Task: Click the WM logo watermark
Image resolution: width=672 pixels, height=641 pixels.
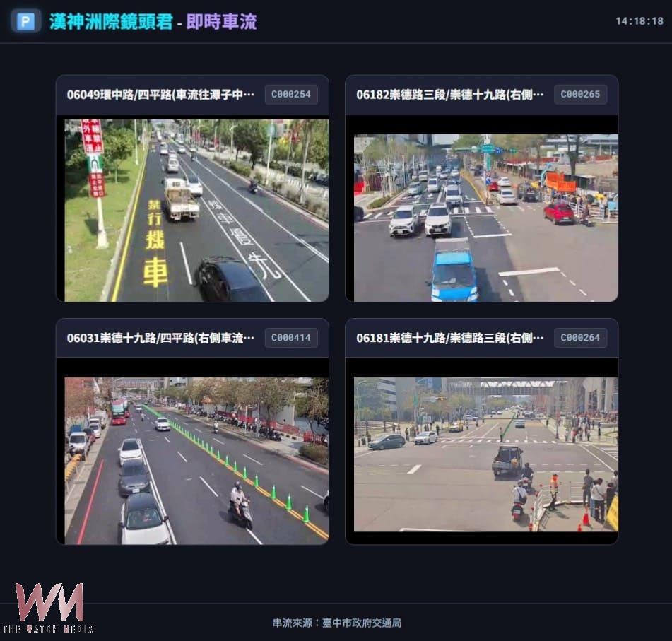Action: (x=50, y=602)
